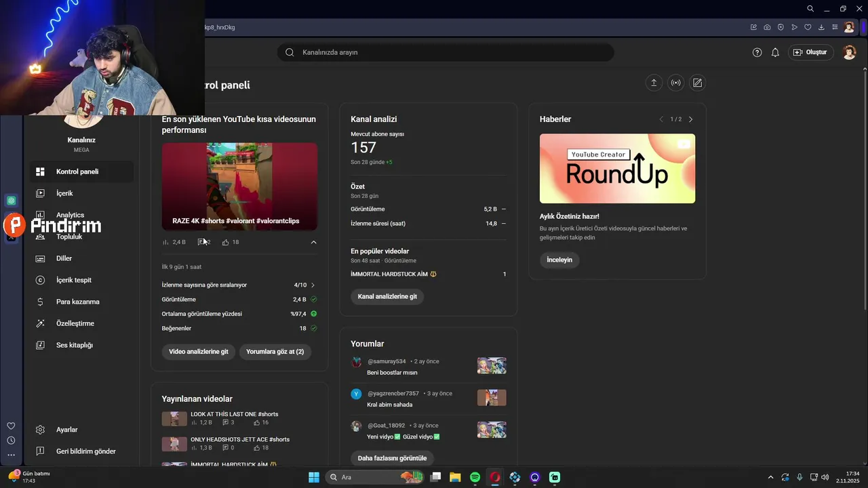Go to next news card
Viewport: 868px width, 488px height.
691,119
